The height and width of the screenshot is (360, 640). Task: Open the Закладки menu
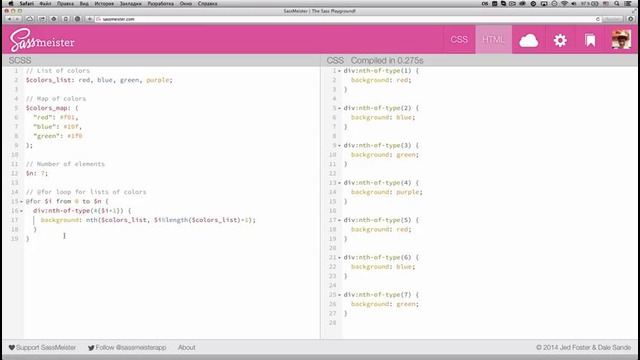point(131,3)
